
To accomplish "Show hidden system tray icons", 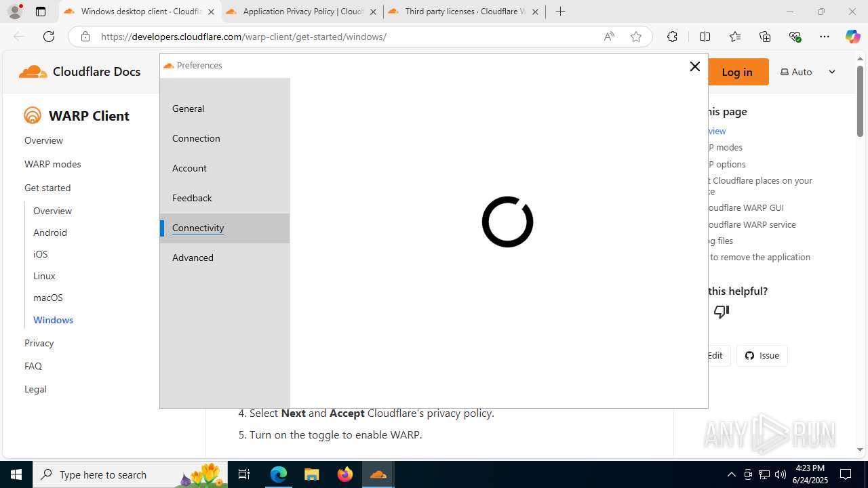I will (731, 474).
